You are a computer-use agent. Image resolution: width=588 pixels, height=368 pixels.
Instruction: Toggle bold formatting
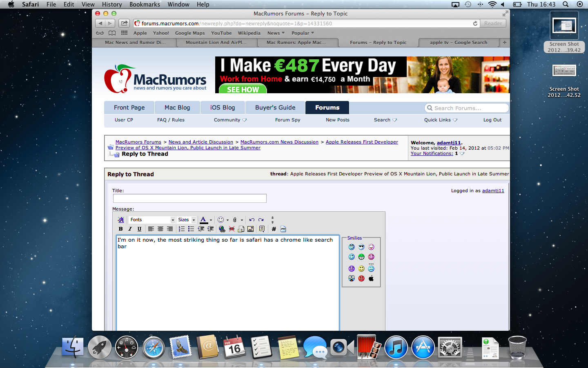tap(120, 229)
